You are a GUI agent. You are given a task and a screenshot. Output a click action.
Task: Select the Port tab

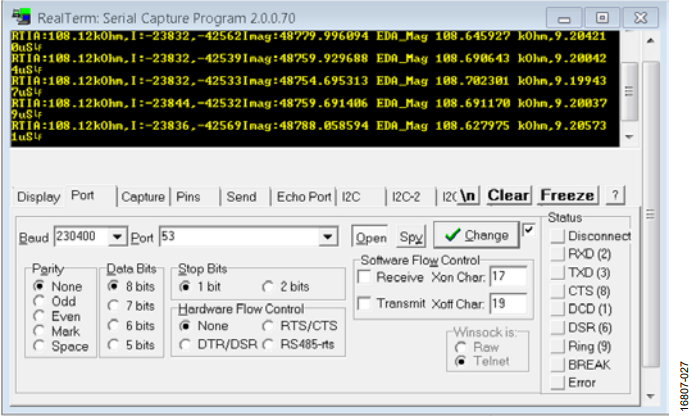[x=83, y=195]
